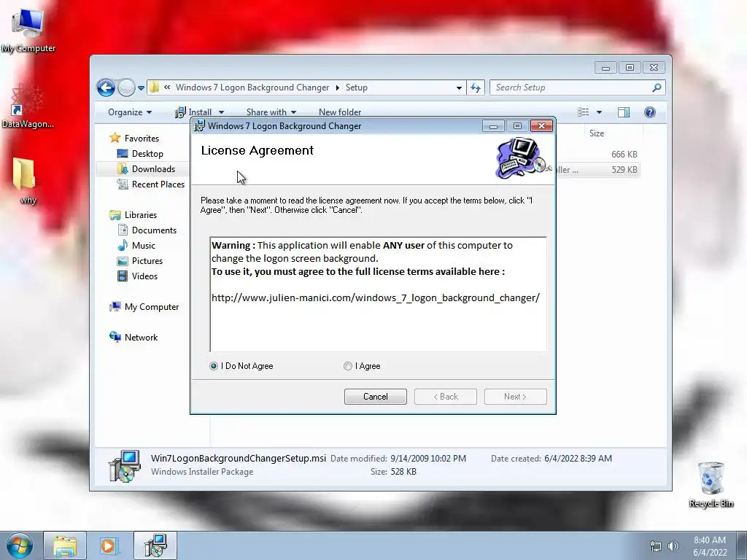The image size is (747, 560).
Task: Change view with the view icon
Action: [583, 112]
